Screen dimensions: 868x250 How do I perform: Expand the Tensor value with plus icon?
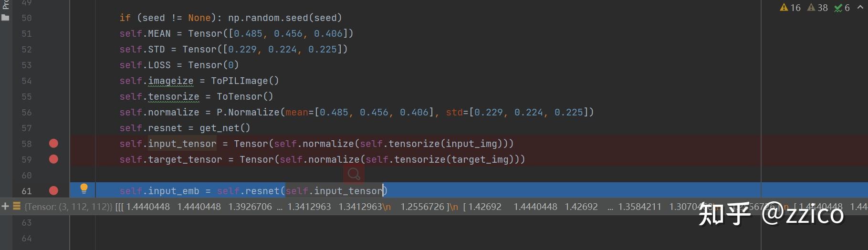(5, 207)
